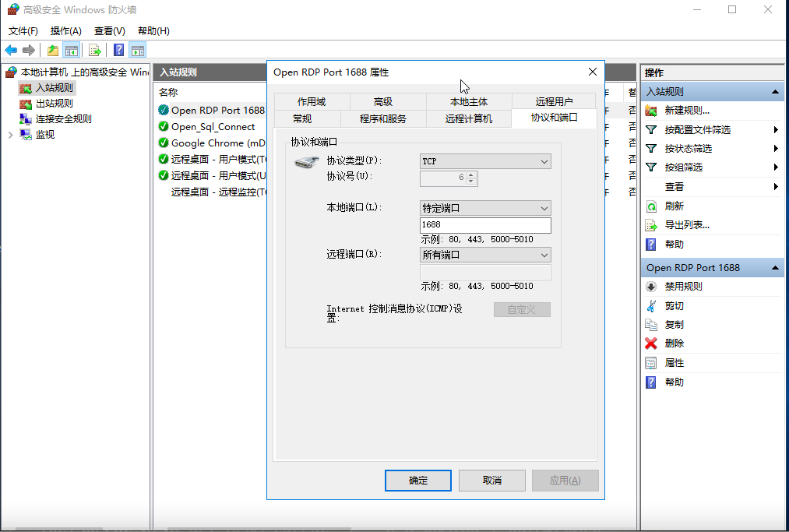
Task: Click 新建规则... in the Actions pane
Action: [x=687, y=111]
